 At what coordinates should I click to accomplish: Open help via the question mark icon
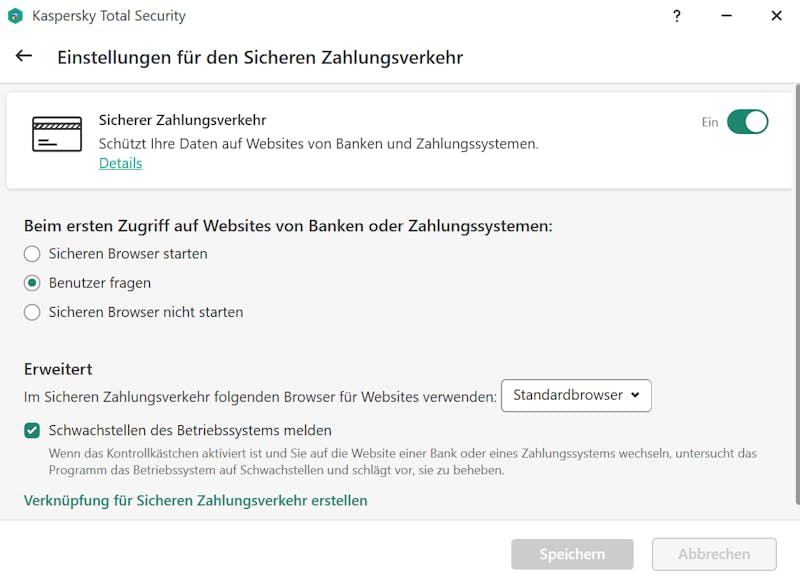(677, 16)
